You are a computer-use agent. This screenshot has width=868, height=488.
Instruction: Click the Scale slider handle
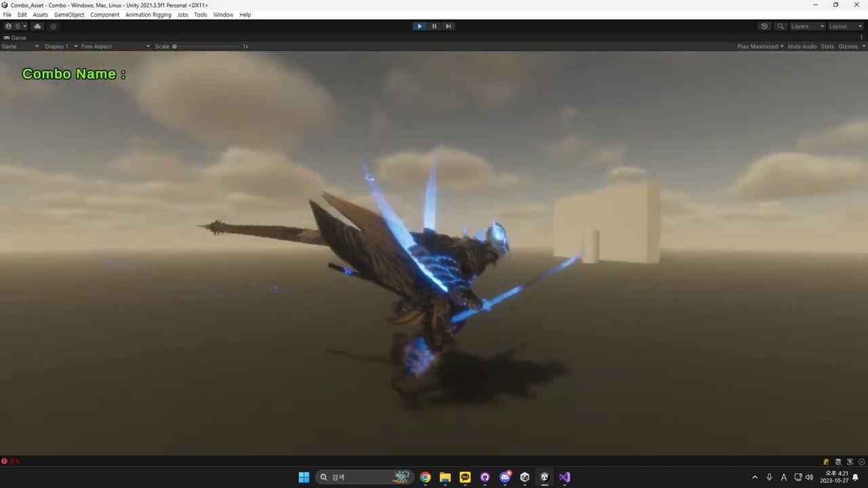point(174,47)
